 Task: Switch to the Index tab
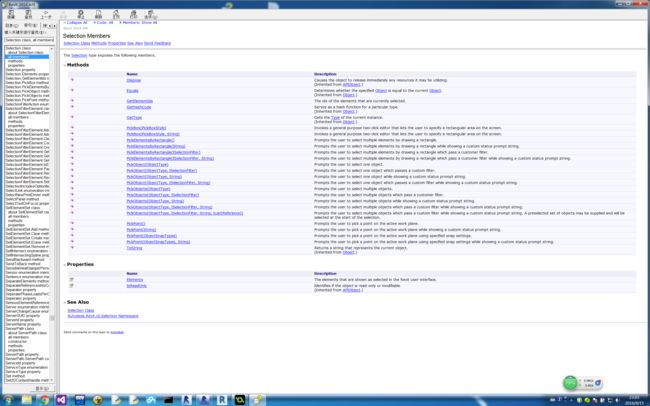pos(30,26)
